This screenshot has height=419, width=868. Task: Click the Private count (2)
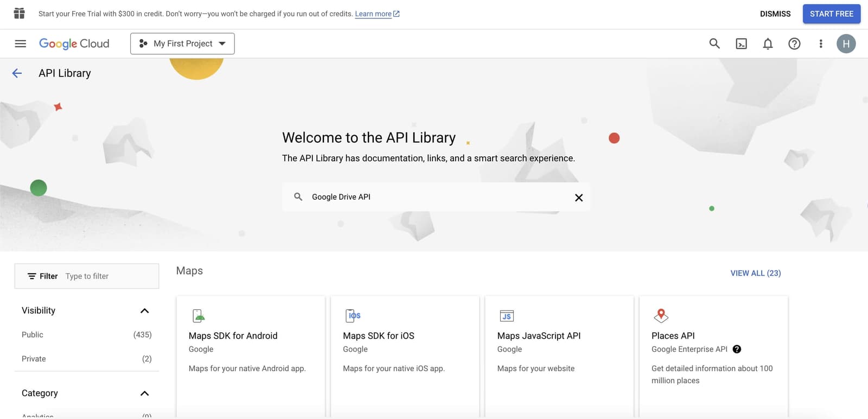pyautogui.click(x=147, y=359)
